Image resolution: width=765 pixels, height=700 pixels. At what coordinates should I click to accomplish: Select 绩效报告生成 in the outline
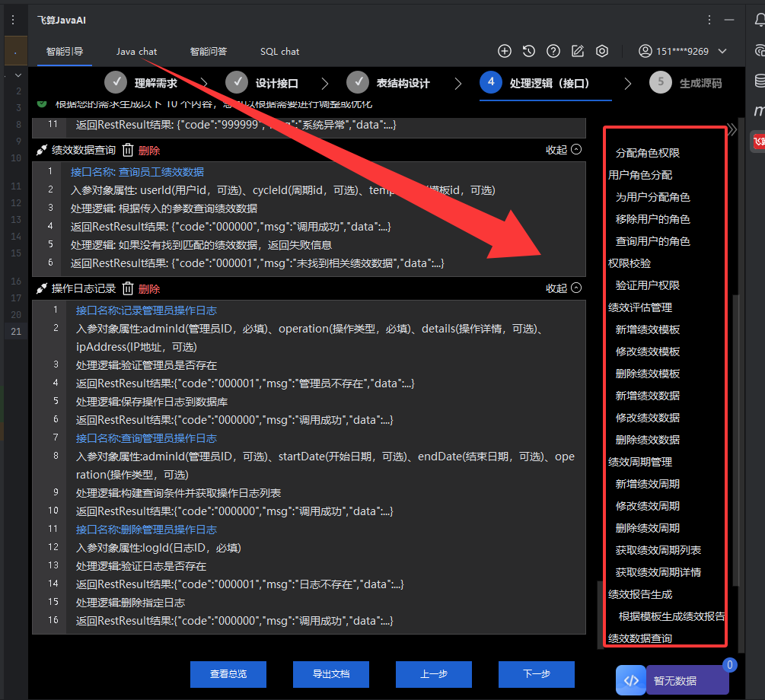[x=640, y=595]
